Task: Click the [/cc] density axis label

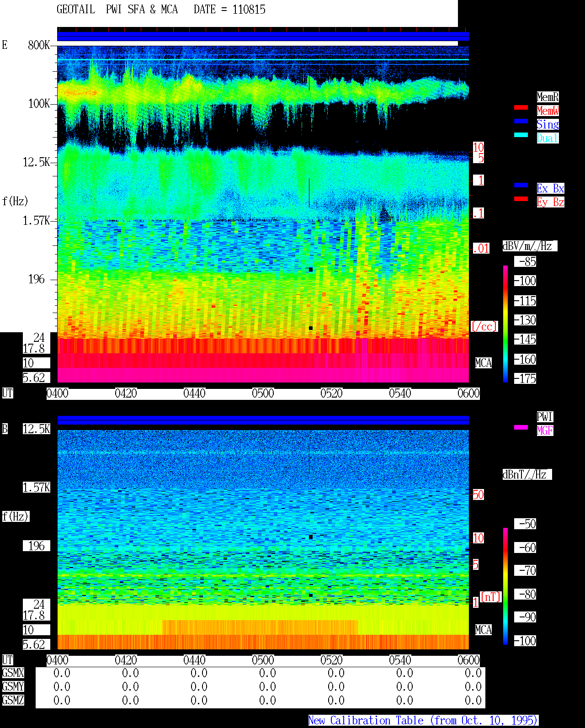Action: tap(484, 326)
